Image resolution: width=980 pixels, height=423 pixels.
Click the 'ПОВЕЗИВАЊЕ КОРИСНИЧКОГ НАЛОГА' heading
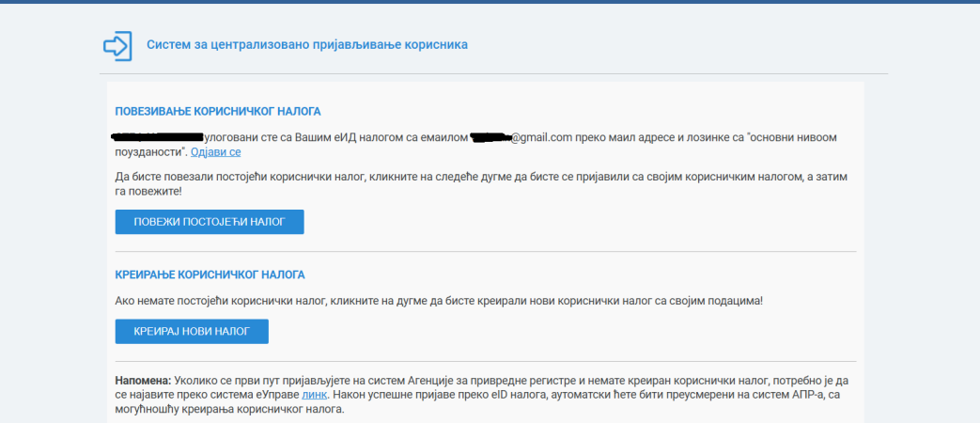point(218,111)
